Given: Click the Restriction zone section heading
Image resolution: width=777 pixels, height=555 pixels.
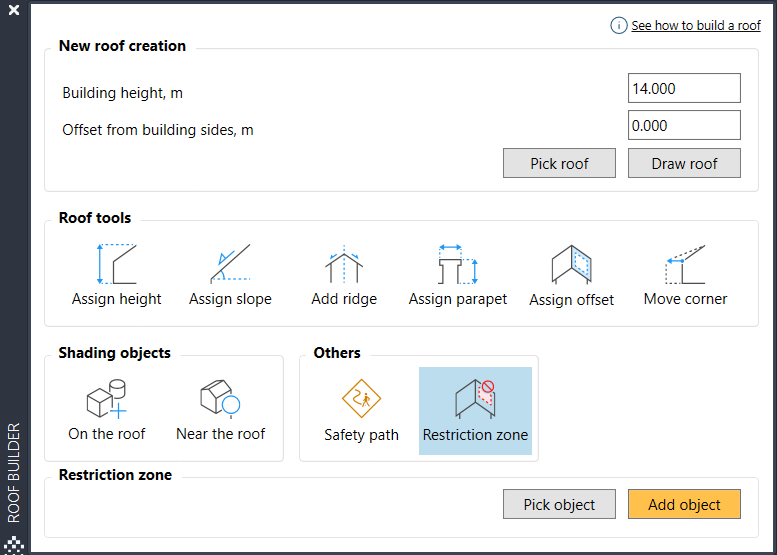Looking at the screenshot, I should [x=115, y=475].
